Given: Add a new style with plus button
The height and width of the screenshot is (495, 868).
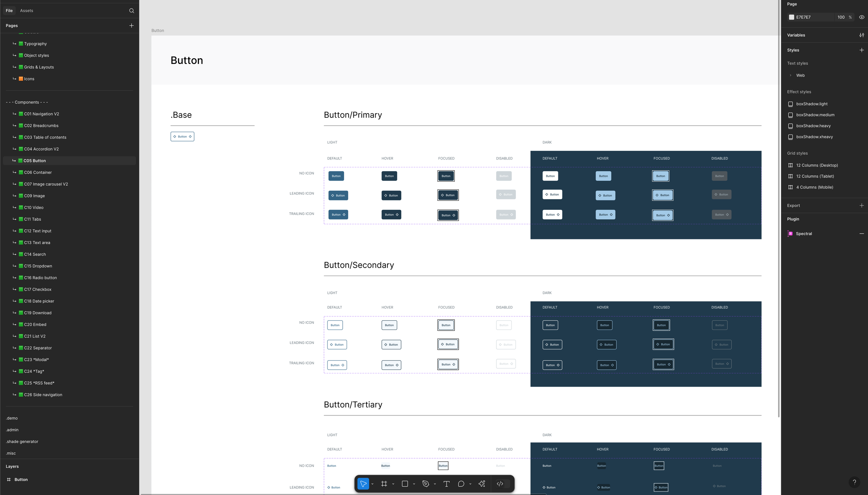Looking at the screenshot, I should pos(861,50).
